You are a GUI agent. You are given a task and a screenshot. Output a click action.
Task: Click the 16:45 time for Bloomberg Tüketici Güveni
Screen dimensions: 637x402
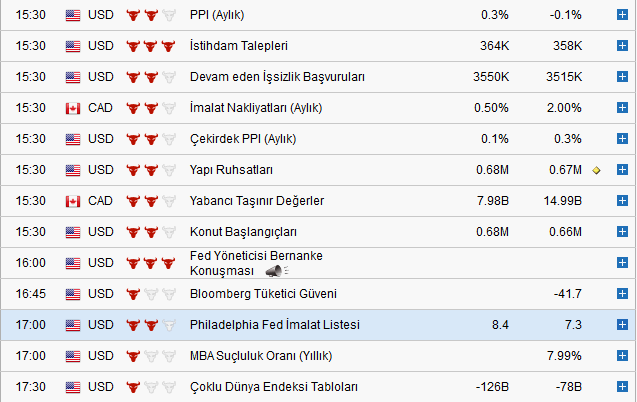click(x=32, y=294)
